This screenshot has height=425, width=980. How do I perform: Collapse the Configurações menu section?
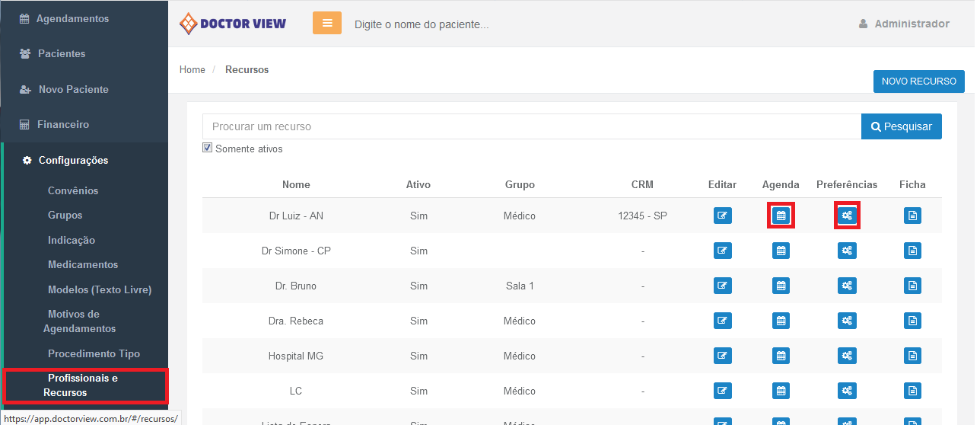73,160
